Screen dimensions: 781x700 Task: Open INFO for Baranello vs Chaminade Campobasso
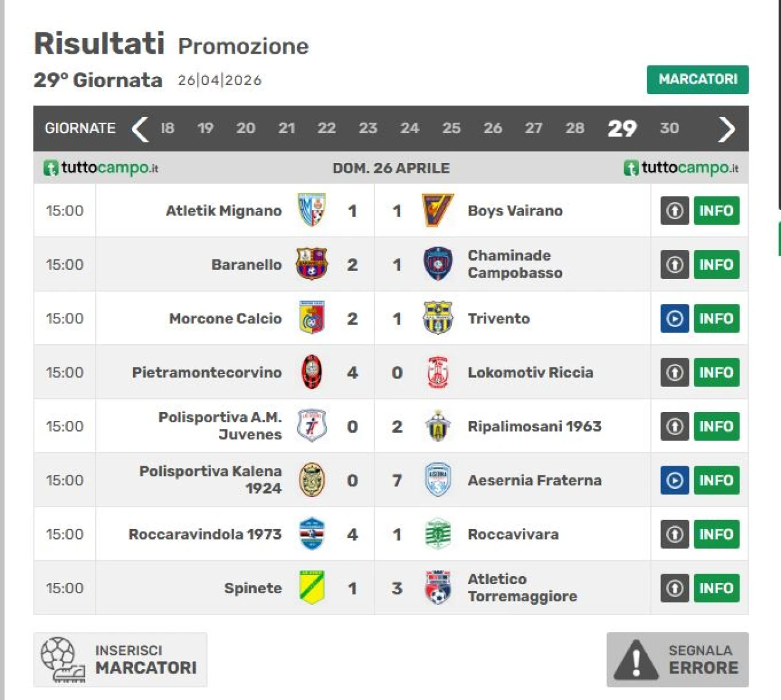point(716,264)
